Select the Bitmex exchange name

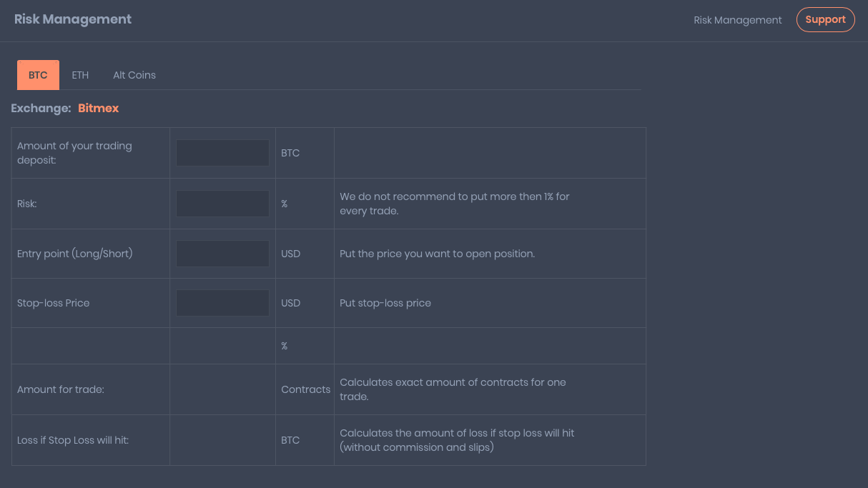(99, 109)
